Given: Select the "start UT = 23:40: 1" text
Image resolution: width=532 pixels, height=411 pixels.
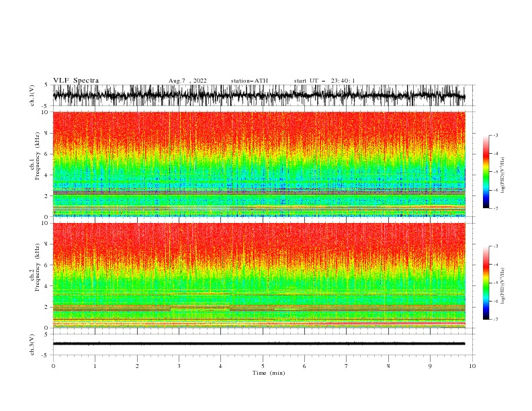Looking at the screenshot, I should [324, 81].
